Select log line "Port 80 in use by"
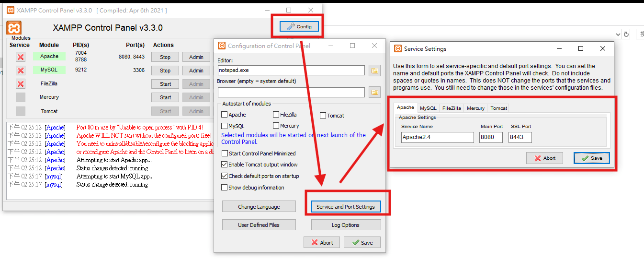 [x=140, y=127]
